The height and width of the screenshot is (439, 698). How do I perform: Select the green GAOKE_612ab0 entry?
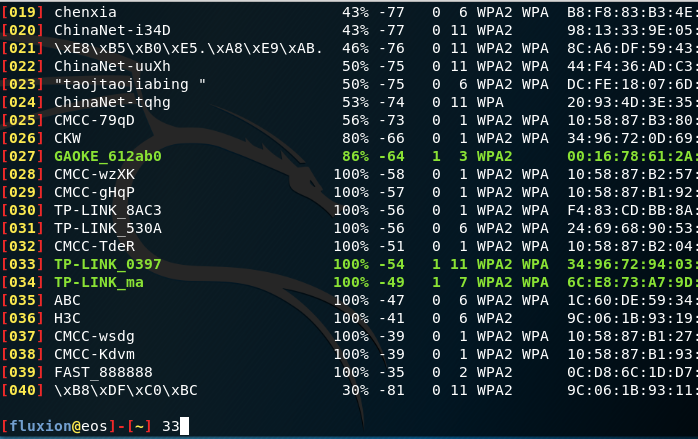point(108,156)
